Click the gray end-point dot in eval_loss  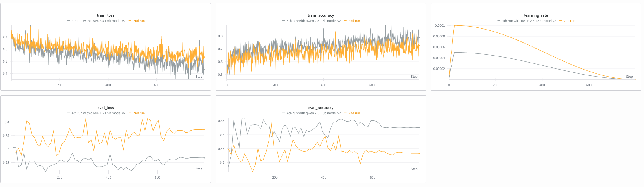pos(204,158)
